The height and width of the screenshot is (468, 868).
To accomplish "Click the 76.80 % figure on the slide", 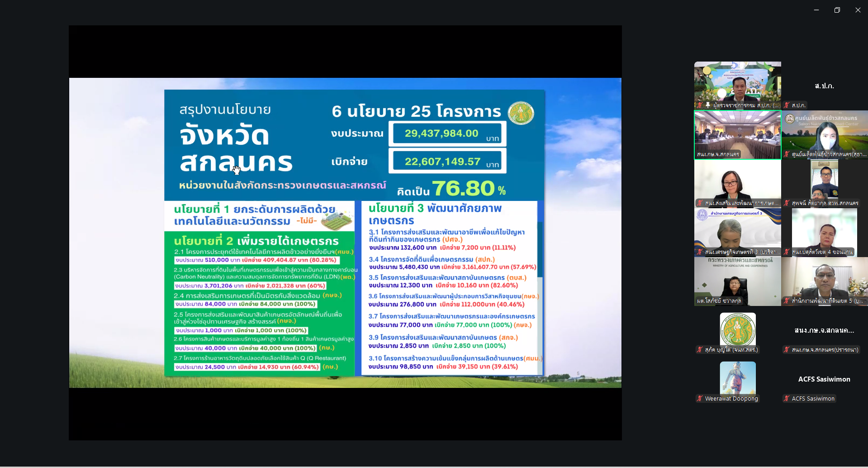I will (469, 188).
